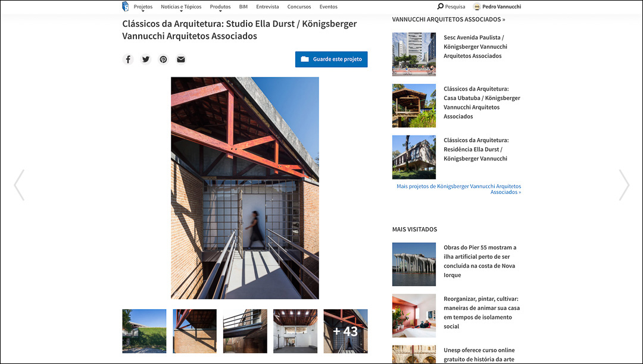
Task: Share the article on Facebook
Action: tap(128, 59)
